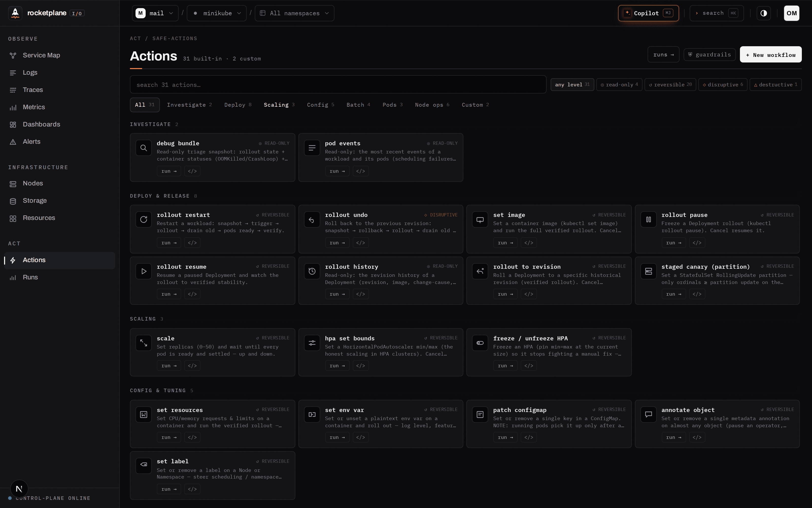Open Traces in the sidebar
Screen dimensions: 812x508
(60, 90)
